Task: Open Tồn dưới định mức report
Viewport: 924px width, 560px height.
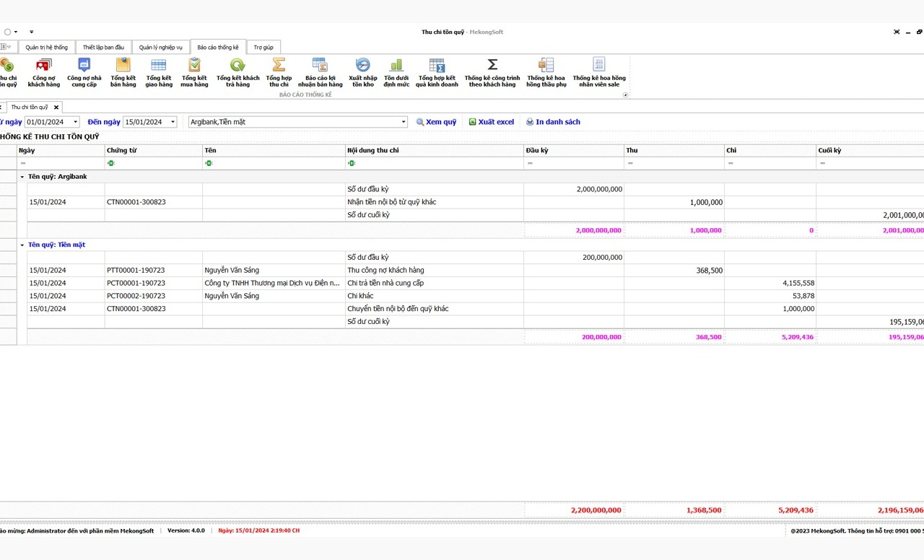Action: point(396,73)
